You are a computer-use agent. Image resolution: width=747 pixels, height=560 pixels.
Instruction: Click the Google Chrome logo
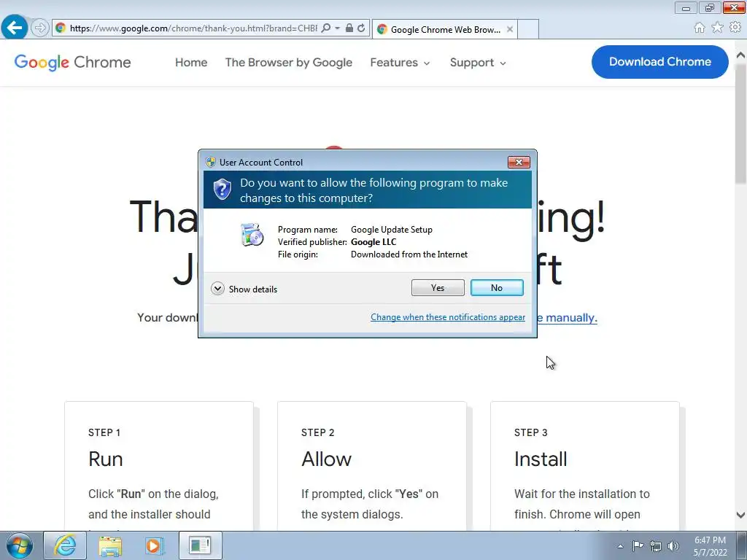pyautogui.click(x=72, y=63)
